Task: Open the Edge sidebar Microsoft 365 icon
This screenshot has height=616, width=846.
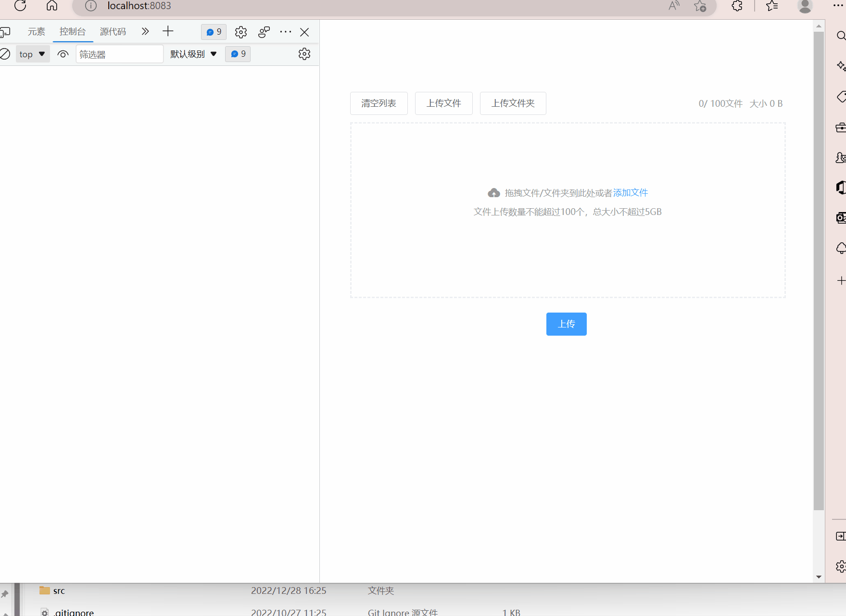Action: click(x=841, y=188)
